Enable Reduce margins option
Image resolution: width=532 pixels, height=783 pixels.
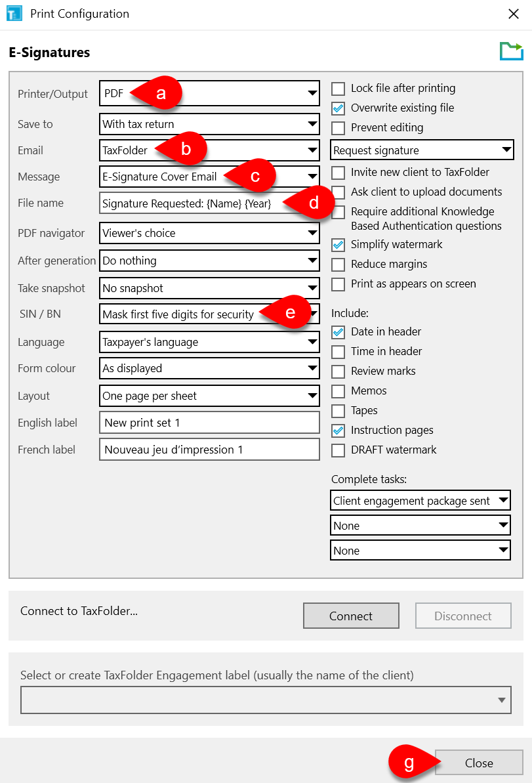click(338, 265)
